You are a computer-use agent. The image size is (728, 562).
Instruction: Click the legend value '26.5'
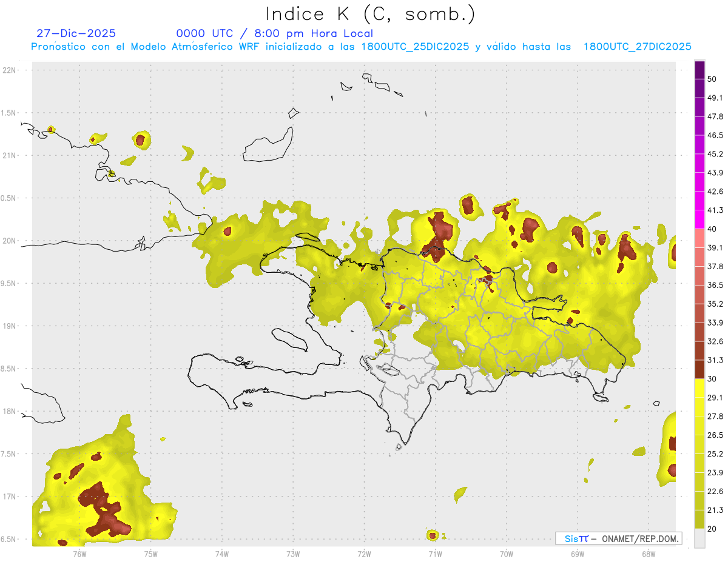(x=715, y=435)
